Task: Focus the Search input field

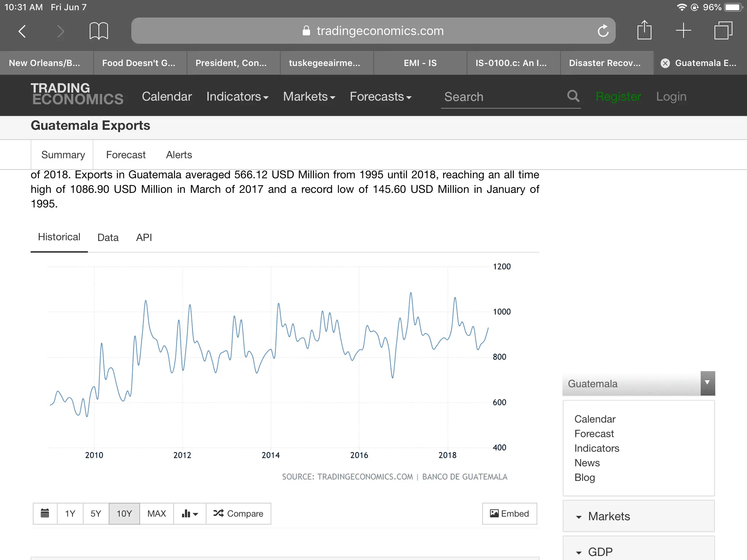Action: [503, 97]
